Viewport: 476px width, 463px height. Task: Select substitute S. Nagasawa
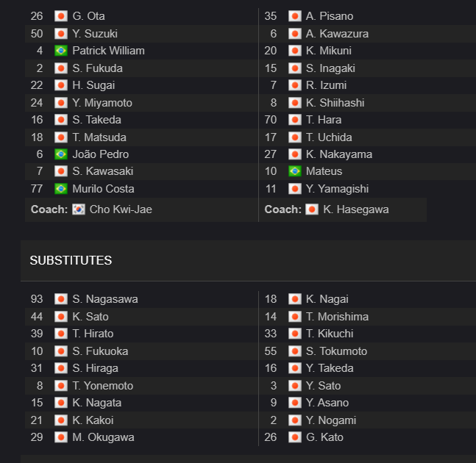(105, 299)
